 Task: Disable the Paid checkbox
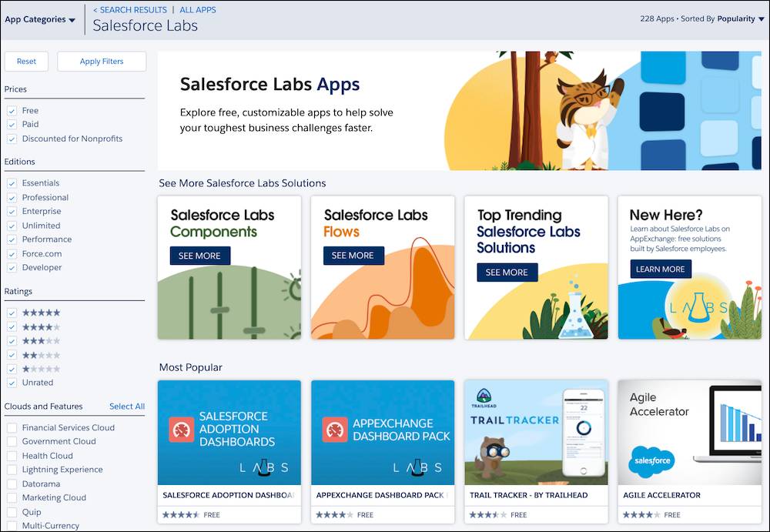point(12,124)
